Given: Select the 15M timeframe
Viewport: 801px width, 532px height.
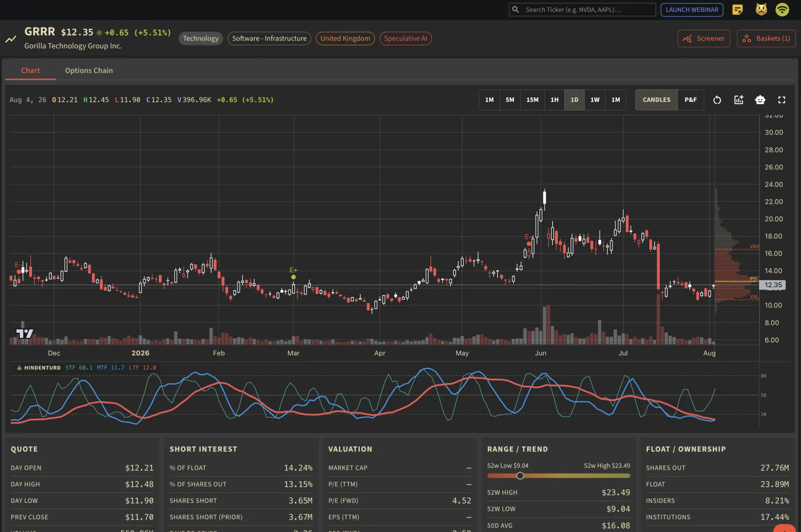Looking at the screenshot, I should (x=532, y=100).
